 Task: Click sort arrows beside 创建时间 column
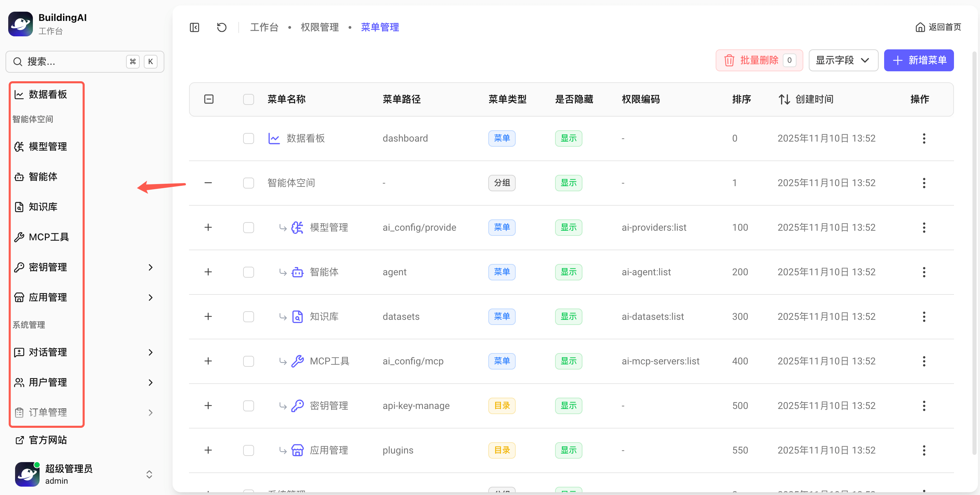pyautogui.click(x=784, y=99)
